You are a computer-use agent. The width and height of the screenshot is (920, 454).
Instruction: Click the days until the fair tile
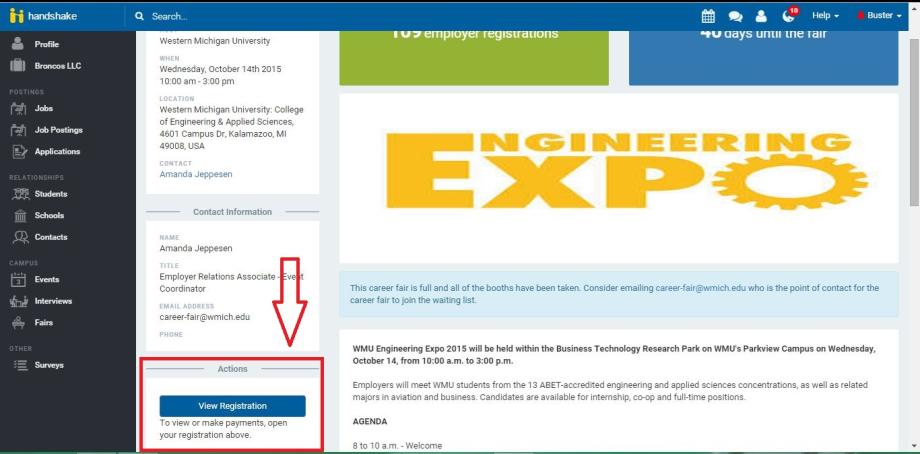click(763, 56)
